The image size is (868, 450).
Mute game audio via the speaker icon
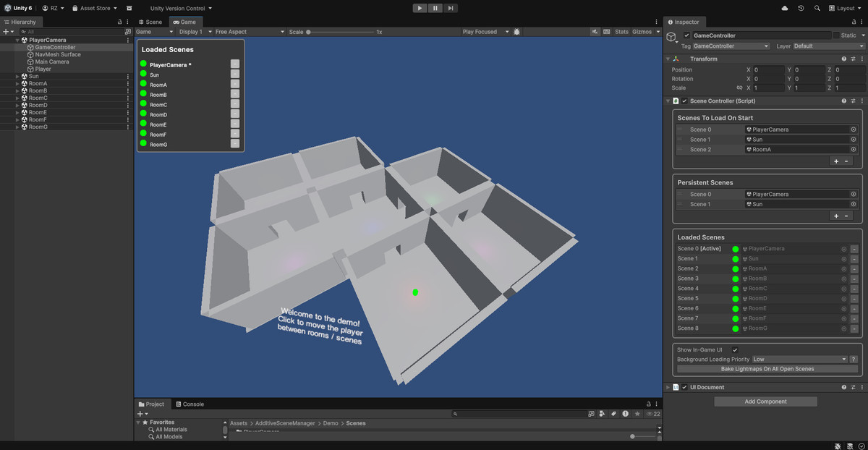pos(595,32)
